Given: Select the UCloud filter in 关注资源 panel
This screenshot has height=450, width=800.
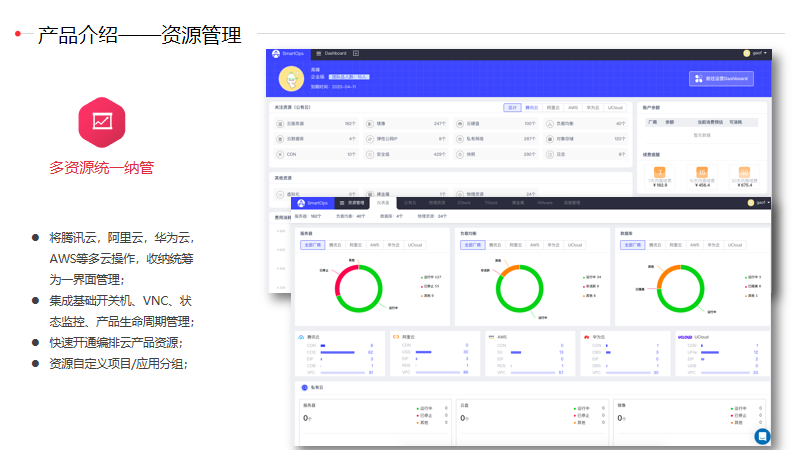Looking at the screenshot, I should pos(615,108).
